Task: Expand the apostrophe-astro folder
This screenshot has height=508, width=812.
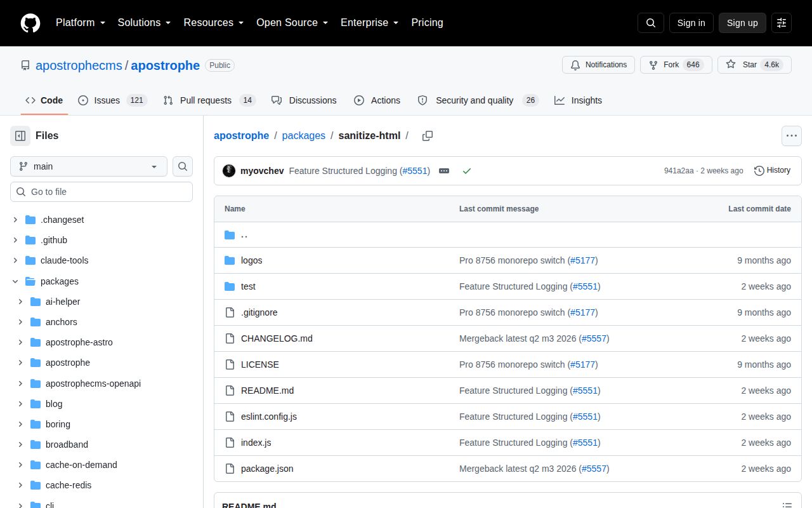Action: pos(20,342)
